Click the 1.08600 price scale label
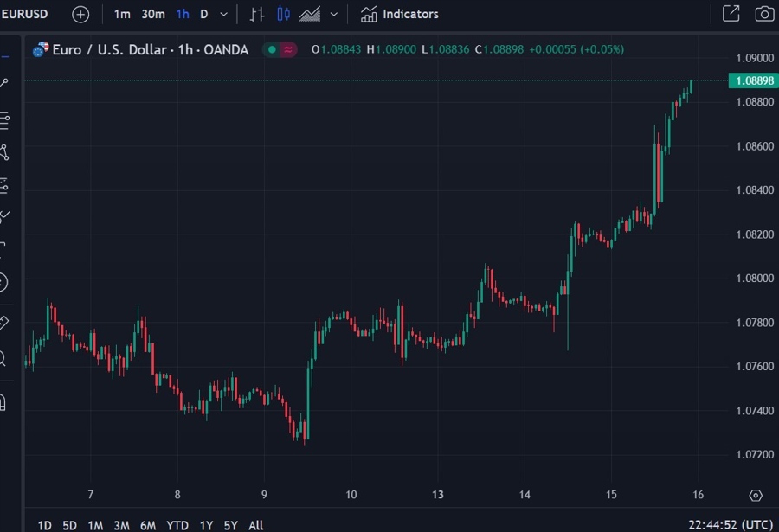The height and width of the screenshot is (532, 779). [x=755, y=146]
